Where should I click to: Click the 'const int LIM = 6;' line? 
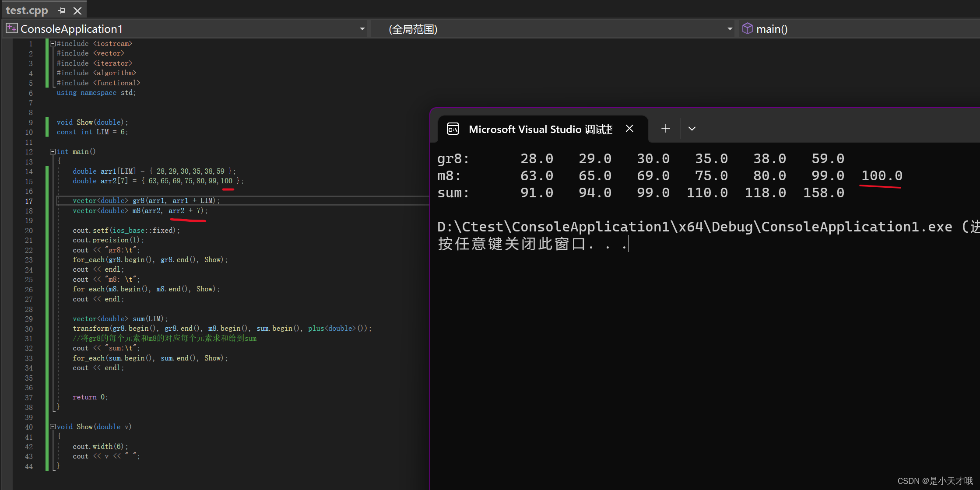click(x=92, y=132)
